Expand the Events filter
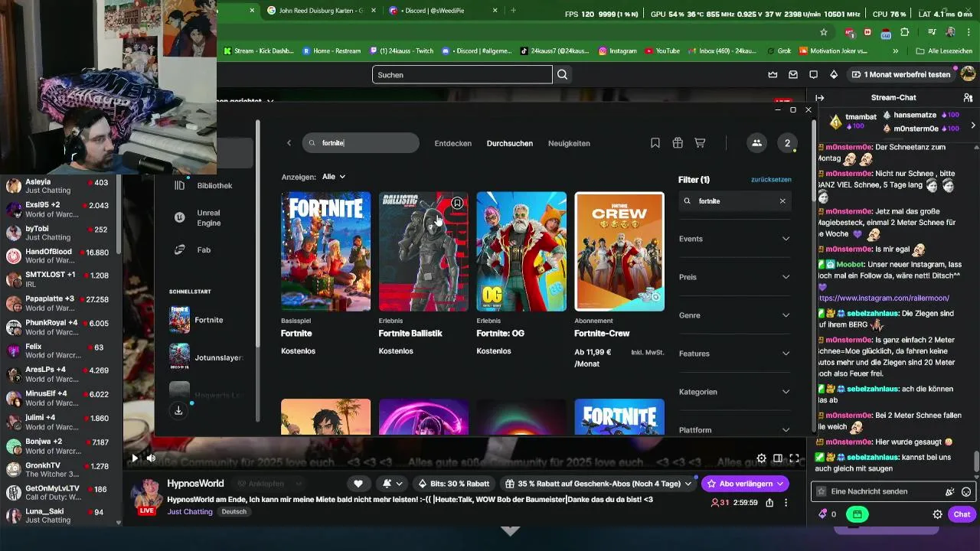 point(735,239)
